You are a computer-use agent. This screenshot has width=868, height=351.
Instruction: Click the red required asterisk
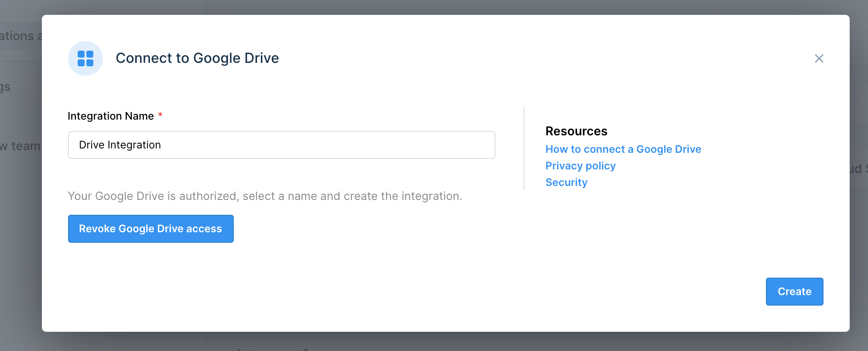click(x=161, y=115)
